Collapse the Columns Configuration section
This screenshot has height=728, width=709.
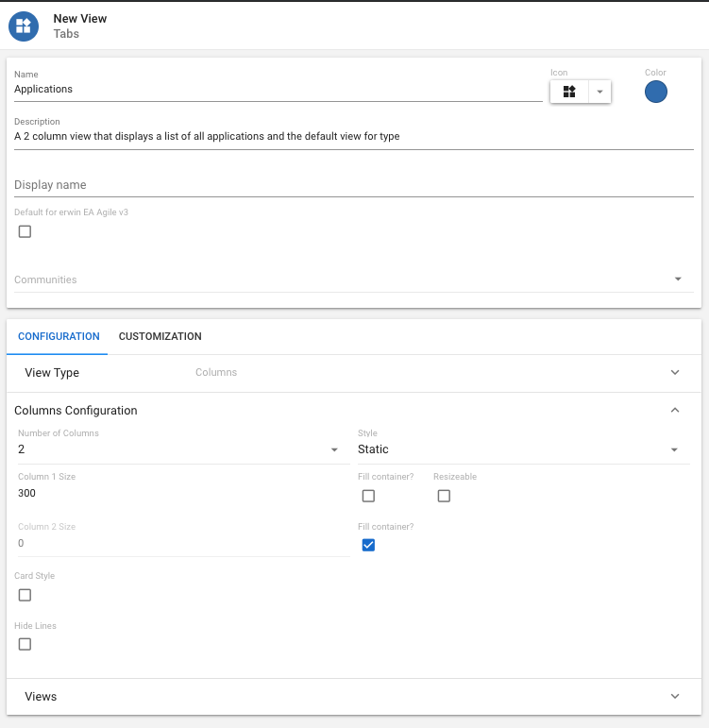[674, 411]
